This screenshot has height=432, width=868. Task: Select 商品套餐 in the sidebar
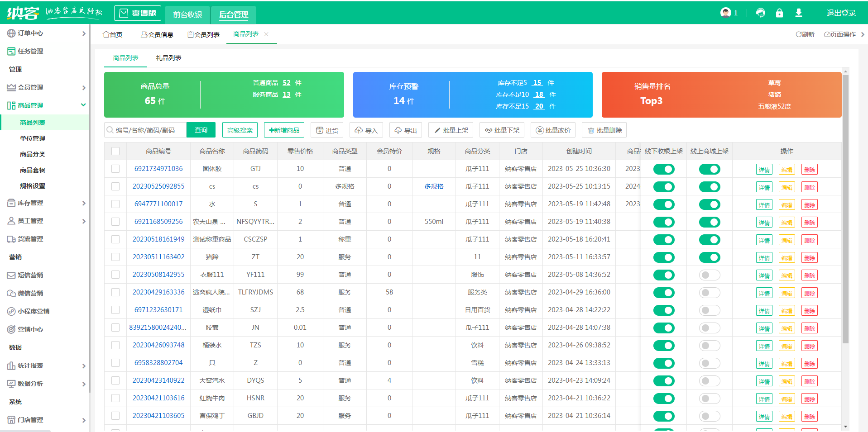pyautogui.click(x=33, y=170)
